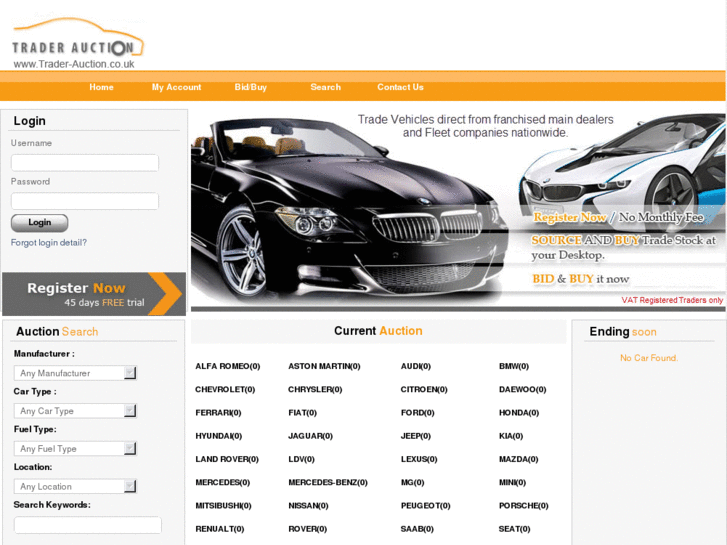The height and width of the screenshot is (545, 727).
Task: Click the 'VAT Registered Traders only' text
Action: click(672, 300)
